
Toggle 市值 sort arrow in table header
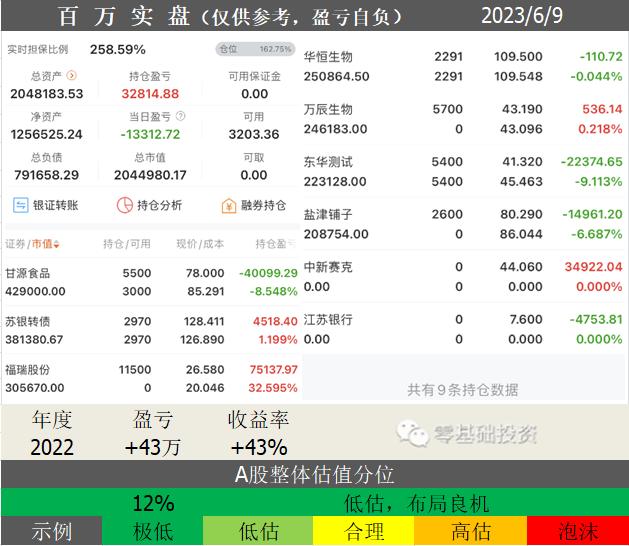tap(57, 244)
